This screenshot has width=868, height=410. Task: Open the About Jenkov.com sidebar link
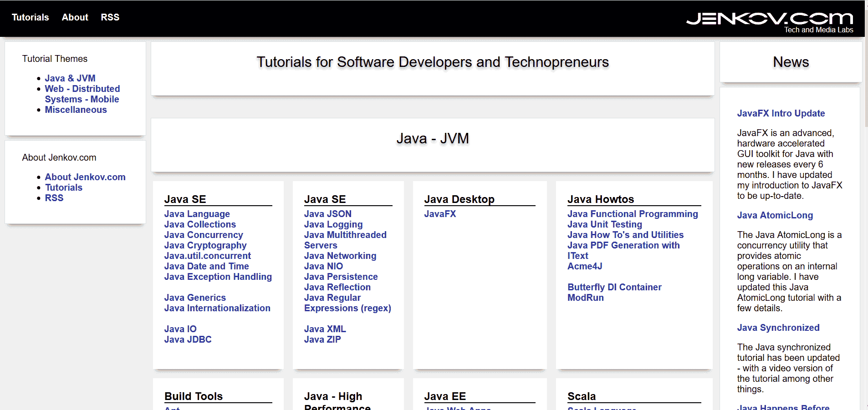[85, 177]
